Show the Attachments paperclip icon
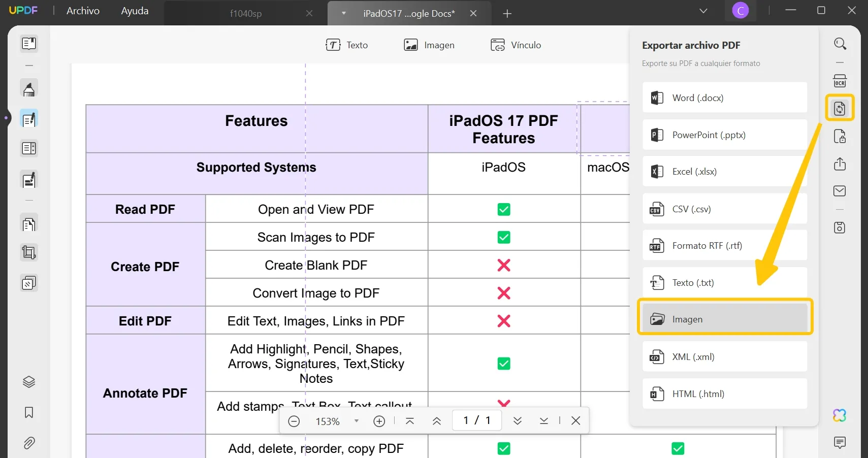This screenshot has width=868, height=458. [29, 443]
